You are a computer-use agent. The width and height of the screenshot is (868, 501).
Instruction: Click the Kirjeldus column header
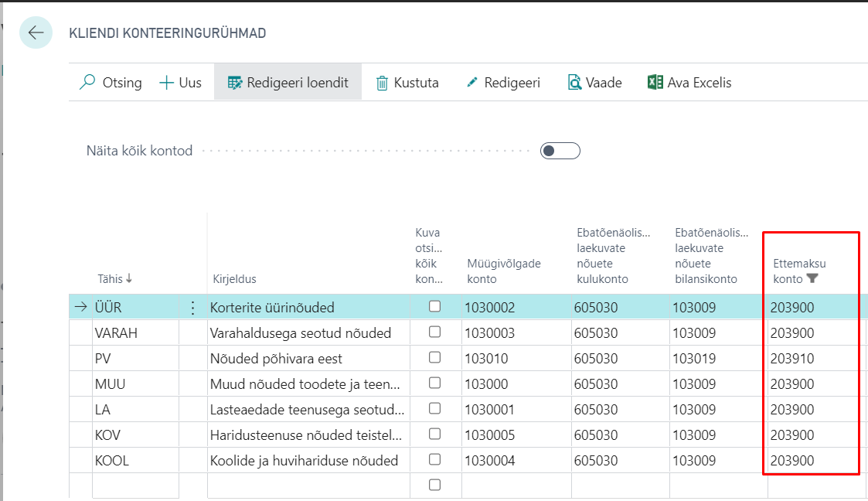point(234,278)
